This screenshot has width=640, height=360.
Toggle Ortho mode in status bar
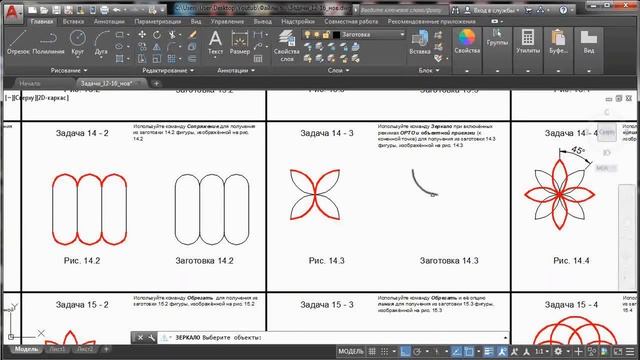pyautogui.click(x=405, y=351)
